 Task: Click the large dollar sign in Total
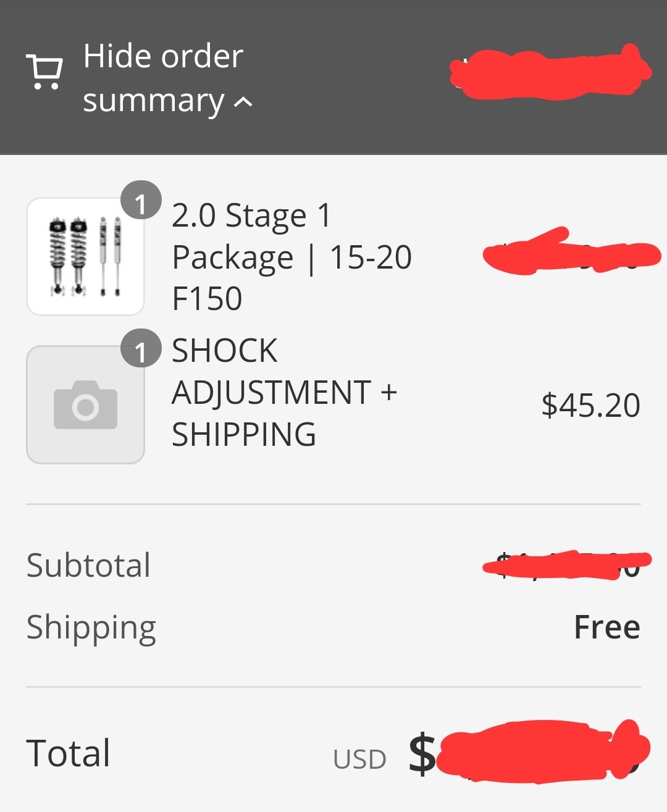[422, 753]
